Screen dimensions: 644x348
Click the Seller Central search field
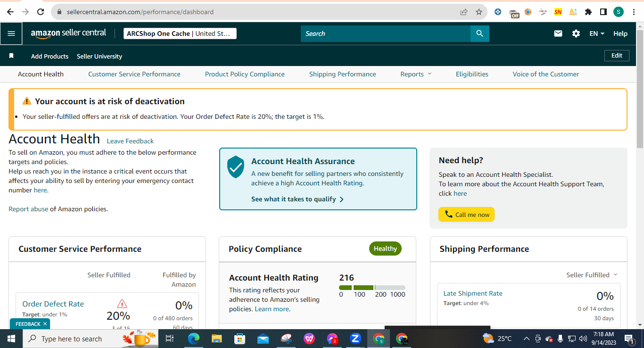pos(386,33)
